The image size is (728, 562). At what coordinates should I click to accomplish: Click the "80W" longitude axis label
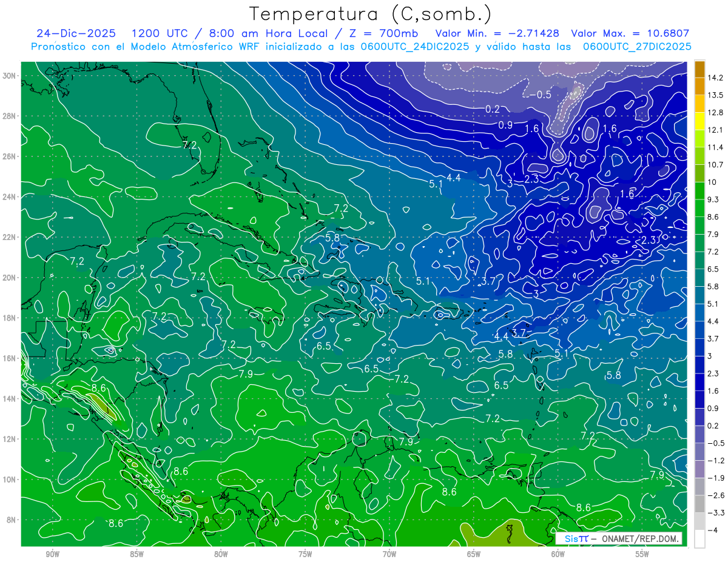point(221,554)
